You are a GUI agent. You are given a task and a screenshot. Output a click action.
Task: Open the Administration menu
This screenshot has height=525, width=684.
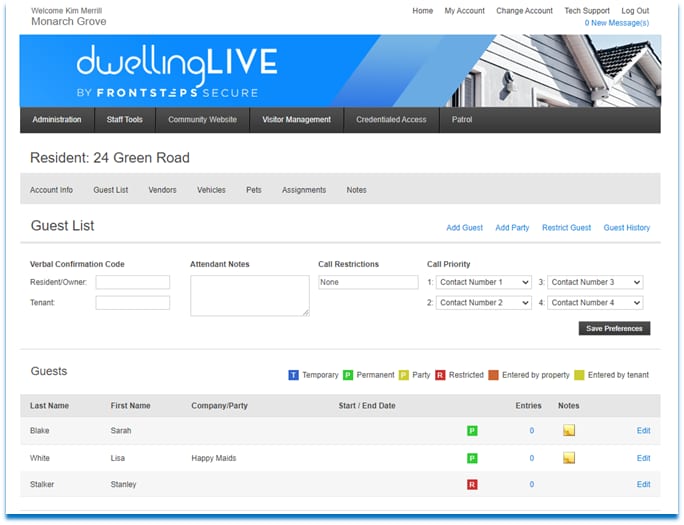57,119
